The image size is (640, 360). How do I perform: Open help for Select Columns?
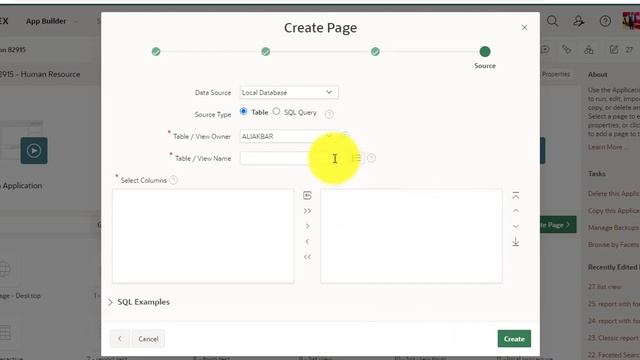[x=173, y=180]
